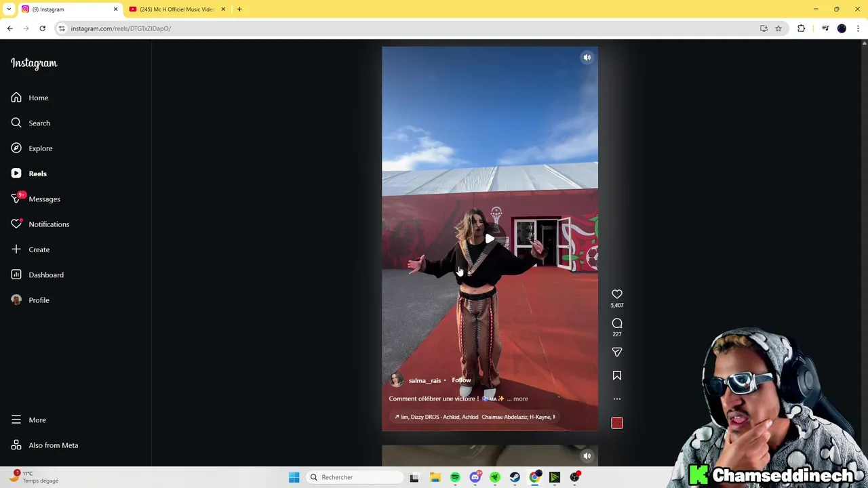View the 5,407 likes count
868x488 pixels.
[x=617, y=306]
